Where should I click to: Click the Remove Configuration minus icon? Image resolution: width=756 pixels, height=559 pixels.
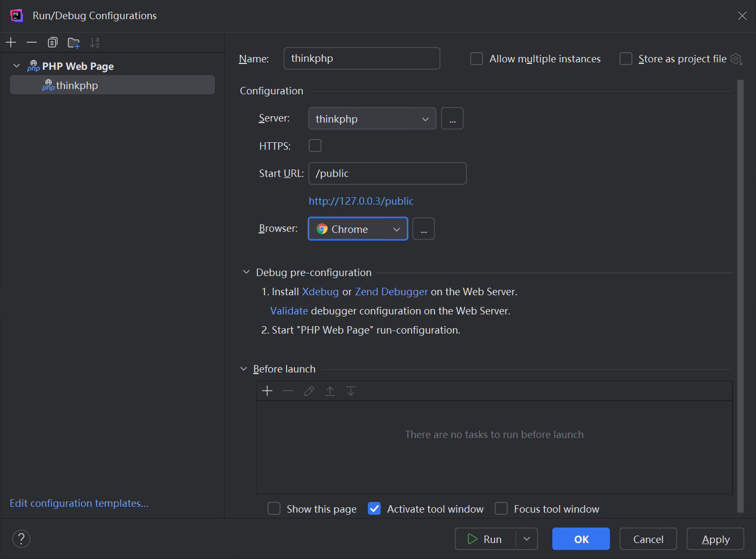click(x=31, y=43)
